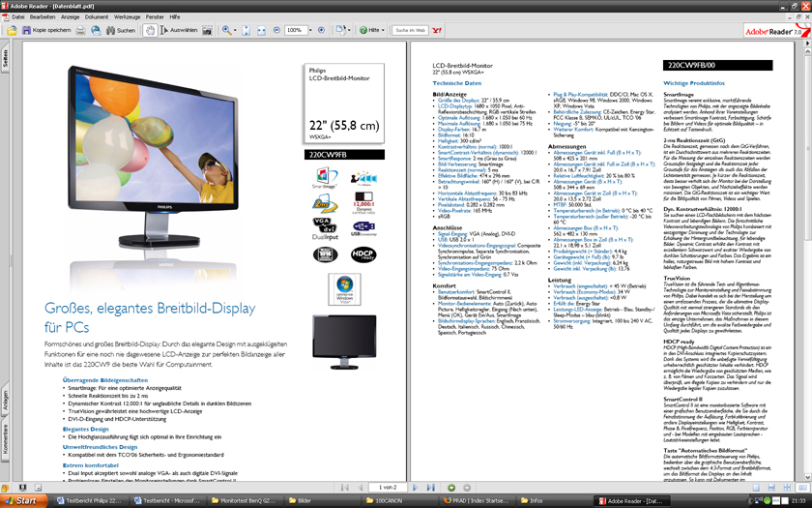Switch to Testbericht Philips 22... taskbar window
Screen dimensions: 812x508
pos(89,501)
